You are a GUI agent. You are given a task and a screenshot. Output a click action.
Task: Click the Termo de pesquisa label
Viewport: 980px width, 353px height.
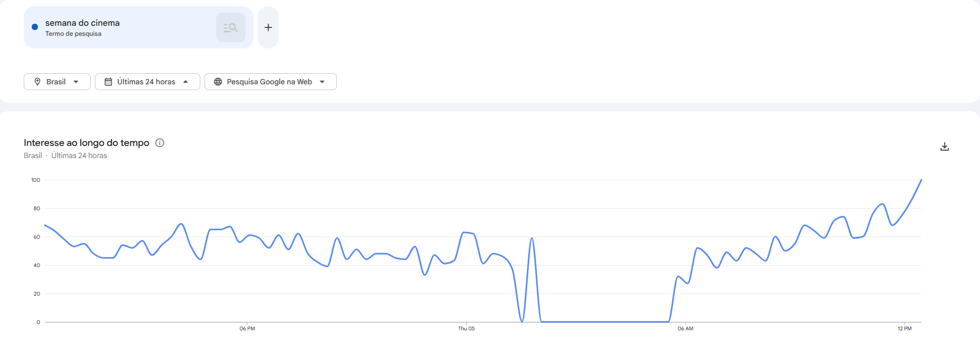pos(73,34)
